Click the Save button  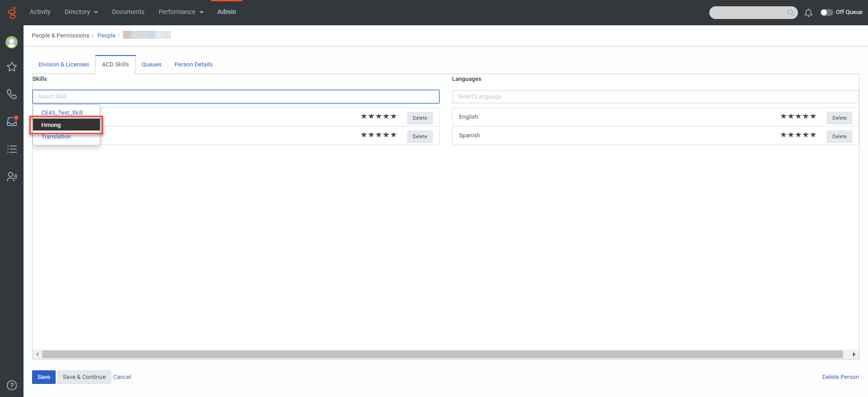(x=44, y=377)
